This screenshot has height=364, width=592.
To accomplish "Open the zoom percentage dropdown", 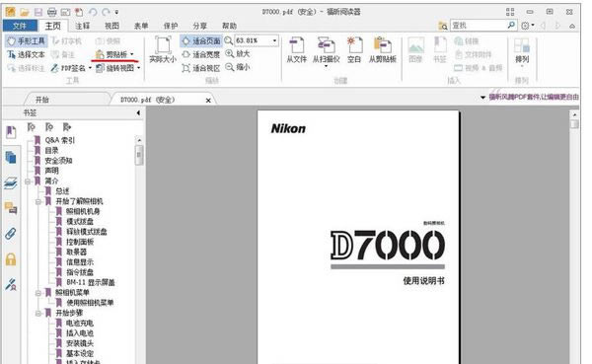I will 274,40.
